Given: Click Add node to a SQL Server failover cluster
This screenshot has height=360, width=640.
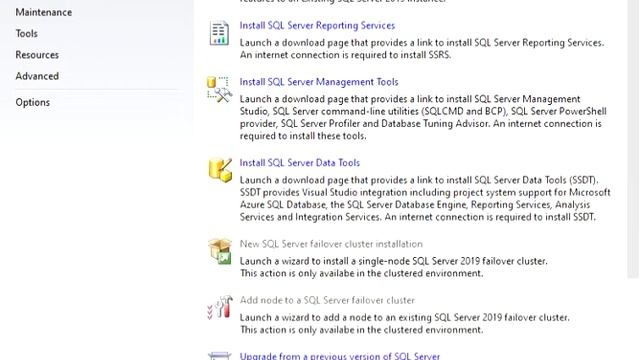Looking at the screenshot, I should tap(327, 300).
